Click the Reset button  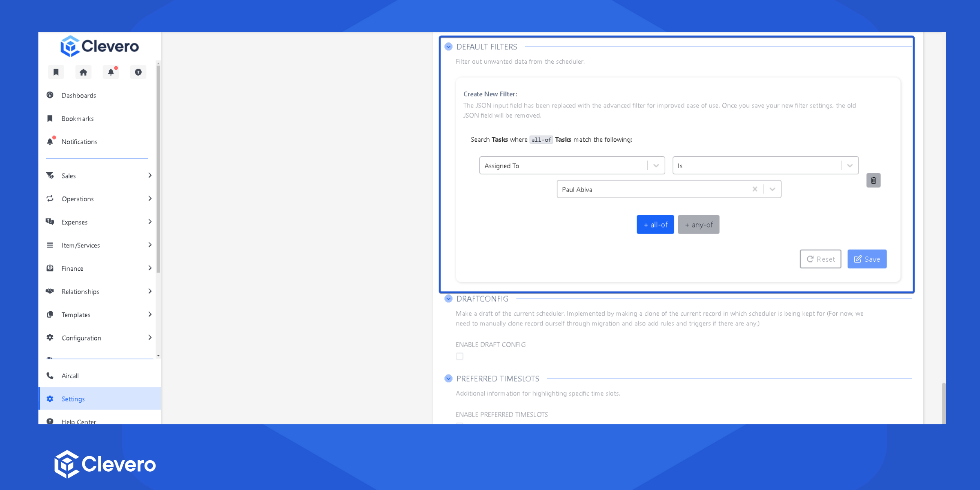tap(820, 259)
